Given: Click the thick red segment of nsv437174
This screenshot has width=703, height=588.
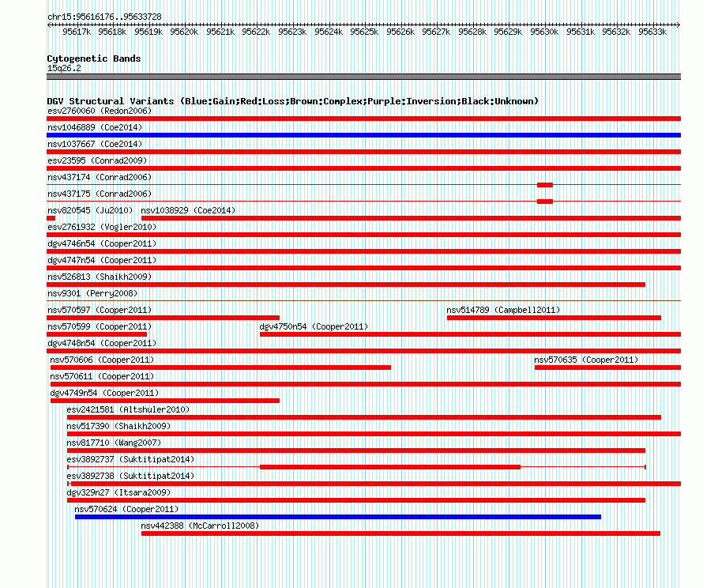Looking at the screenshot, I should pos(545,185).
